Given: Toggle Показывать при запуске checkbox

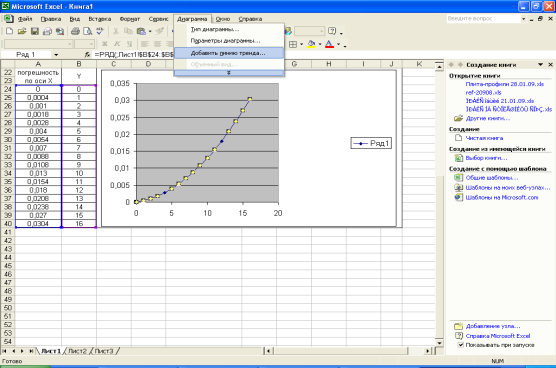Looking at the screenshot, I should (461, 345).
